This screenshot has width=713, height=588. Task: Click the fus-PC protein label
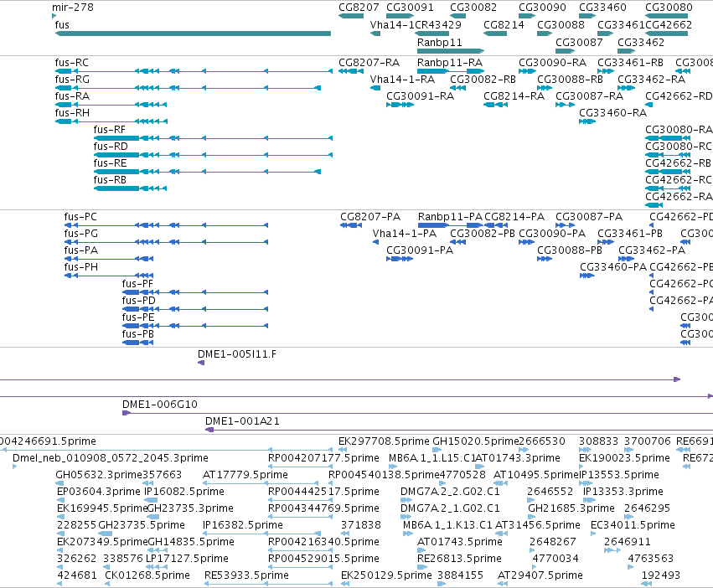tap(80, 217)
